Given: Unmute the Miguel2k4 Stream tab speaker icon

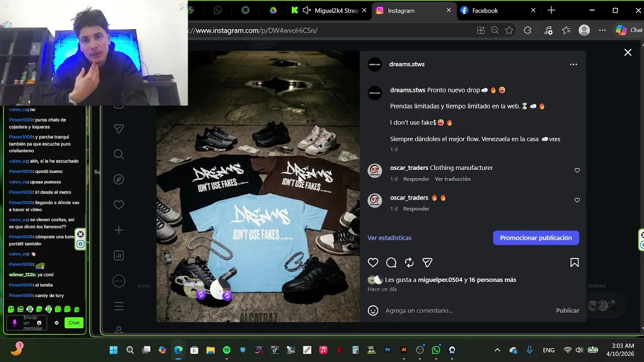Looking at the screenshot, I should pyautogui.click(x=306, y=11).
